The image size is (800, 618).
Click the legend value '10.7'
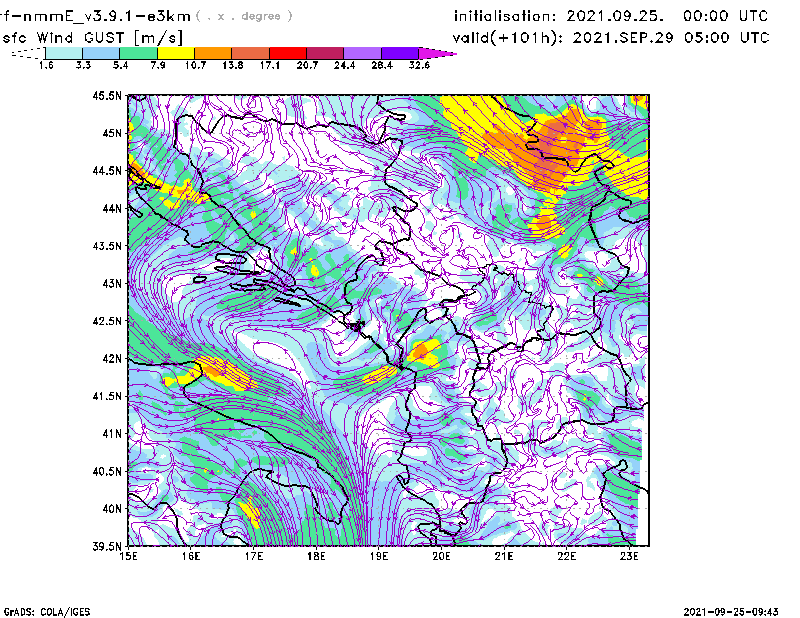coord(195,65)
